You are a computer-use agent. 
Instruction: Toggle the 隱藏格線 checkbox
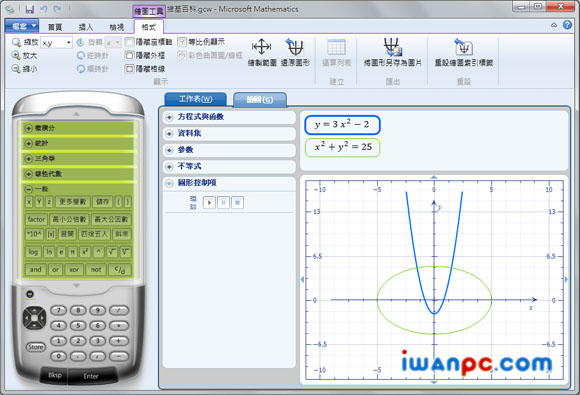(129, 69)
